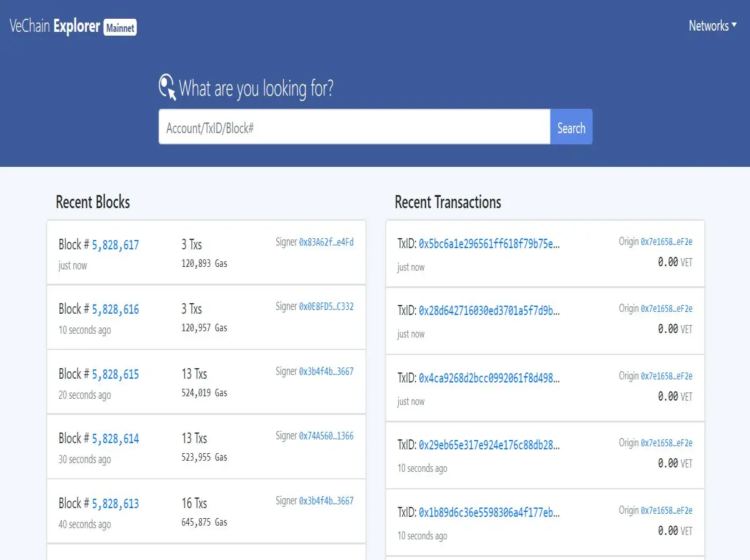750x560 pixels.
Task: Click the '120,957 Gas' value
Action: [x=204, y=328]
